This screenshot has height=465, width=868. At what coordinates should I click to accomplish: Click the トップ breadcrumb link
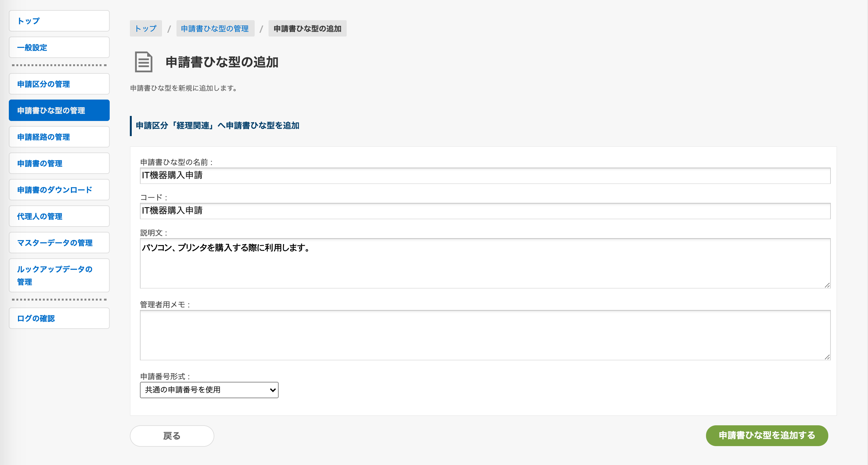point(146,29)
